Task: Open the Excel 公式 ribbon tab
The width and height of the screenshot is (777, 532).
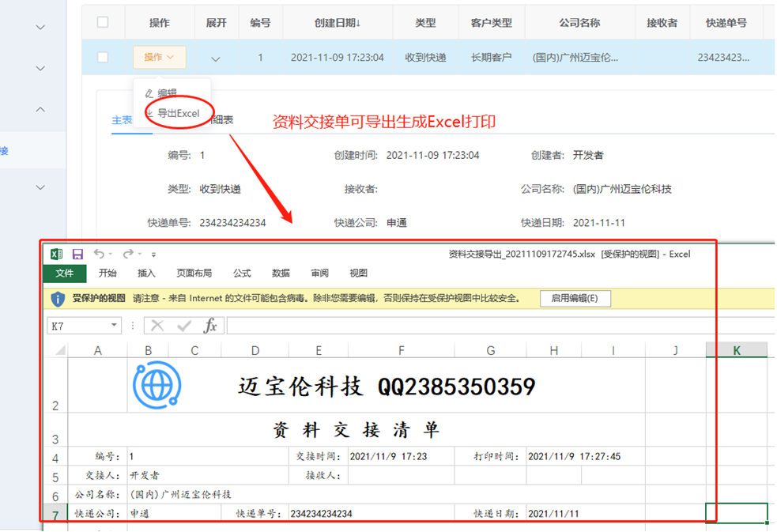Action: [242, 273]
